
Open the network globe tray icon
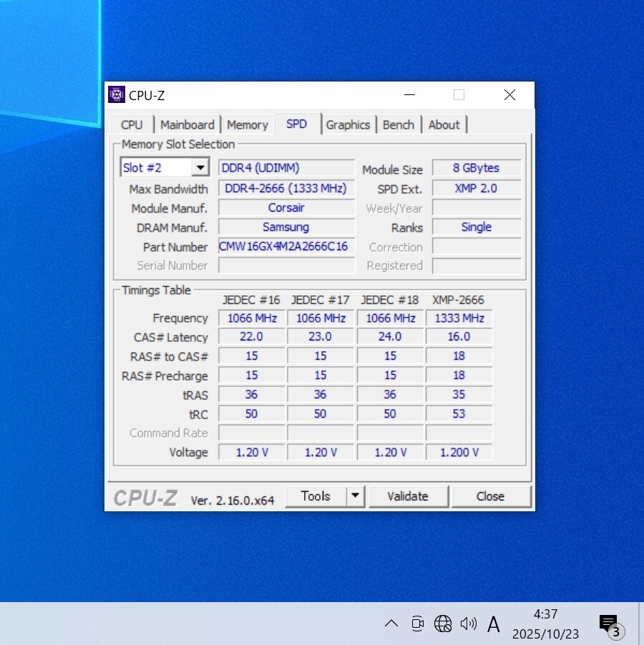443,624
